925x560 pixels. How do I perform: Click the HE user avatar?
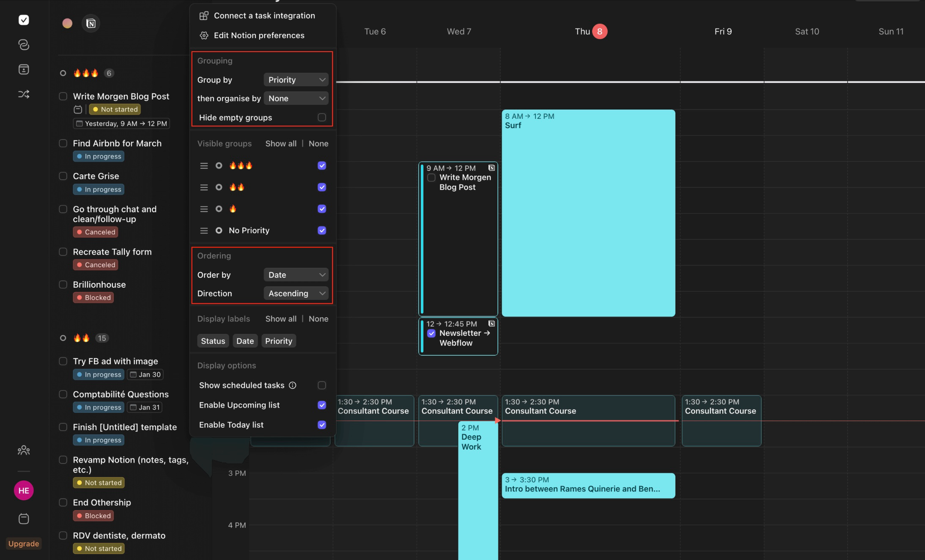pos(24,491)
